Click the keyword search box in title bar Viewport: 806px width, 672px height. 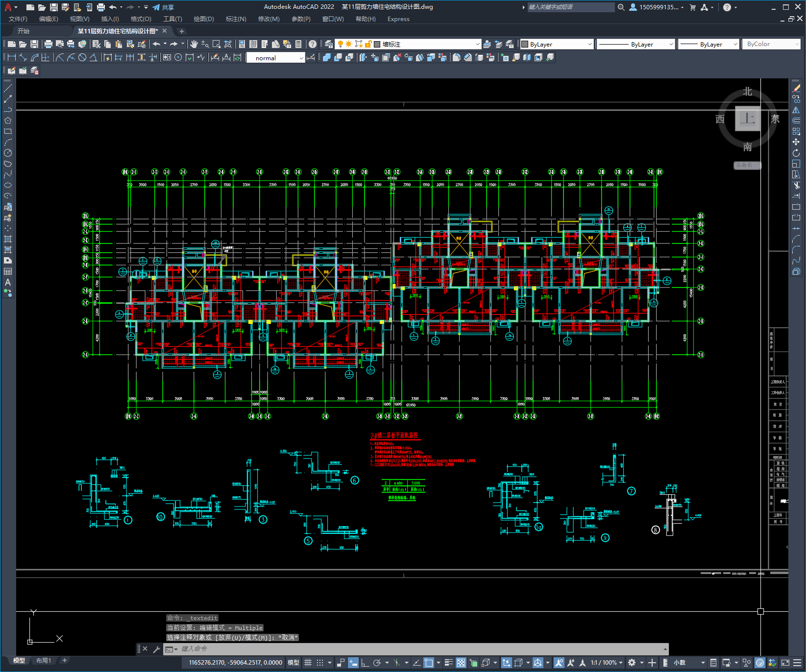point(571,7)
